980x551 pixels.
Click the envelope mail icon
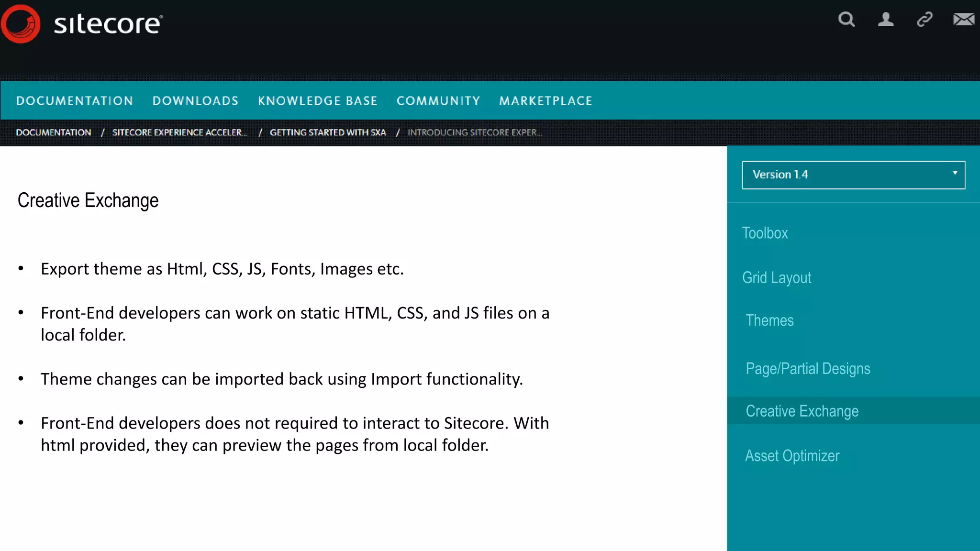point(963,20)
